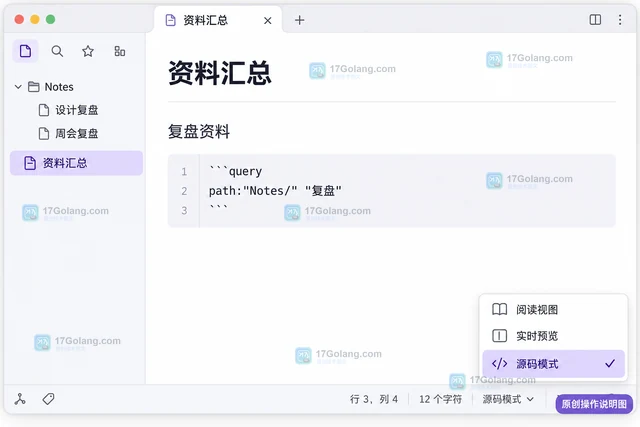
Task: Open the sidebar icon right of star
Action: [x=120, y=51]
